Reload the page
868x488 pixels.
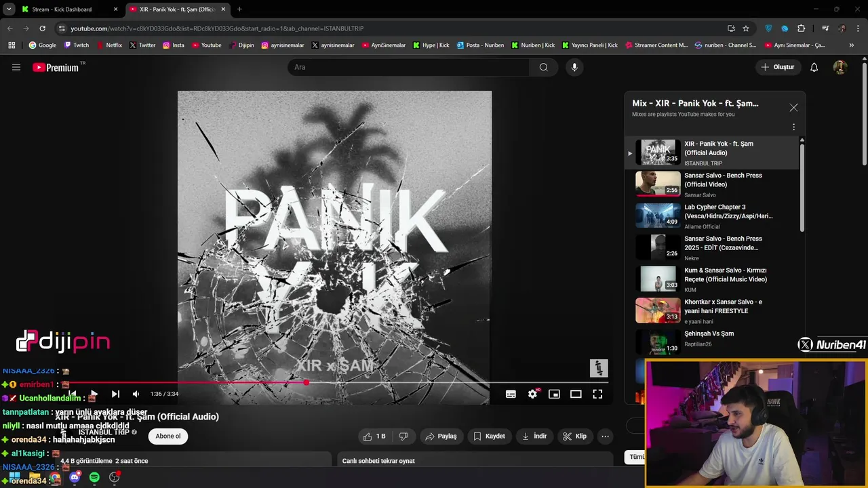[42, 28]
